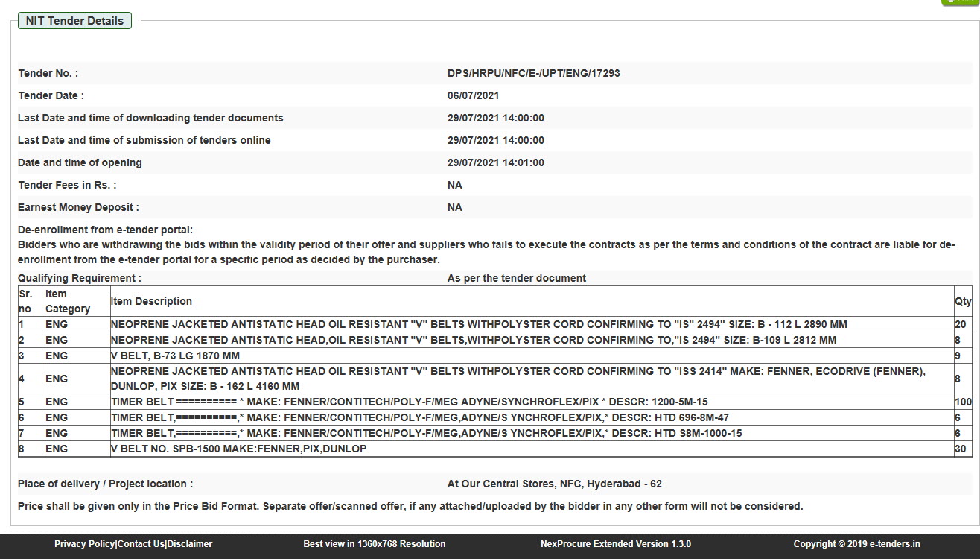
Task: Select TIMER BELT description with DESCR: 1200-5M-15
Action: pos(410,402)
